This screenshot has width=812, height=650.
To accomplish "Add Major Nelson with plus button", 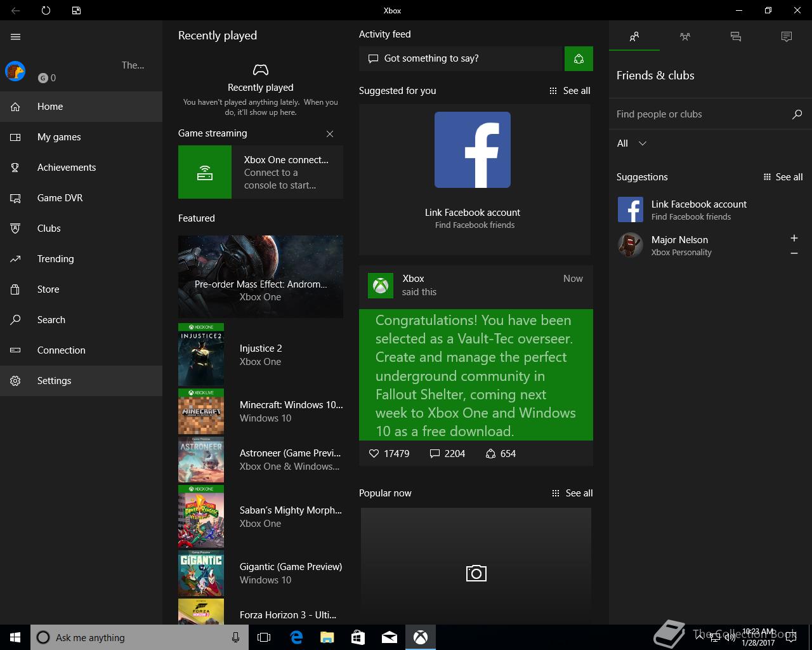I will (794, 238).
